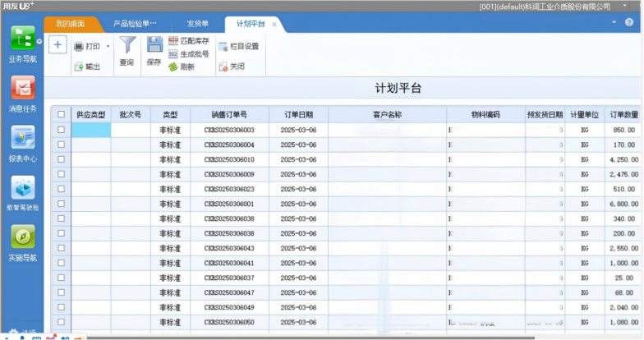644x340 pixels.
Task: Expand the 打印 dropdown arrow
Action: (x=108, y=46)
